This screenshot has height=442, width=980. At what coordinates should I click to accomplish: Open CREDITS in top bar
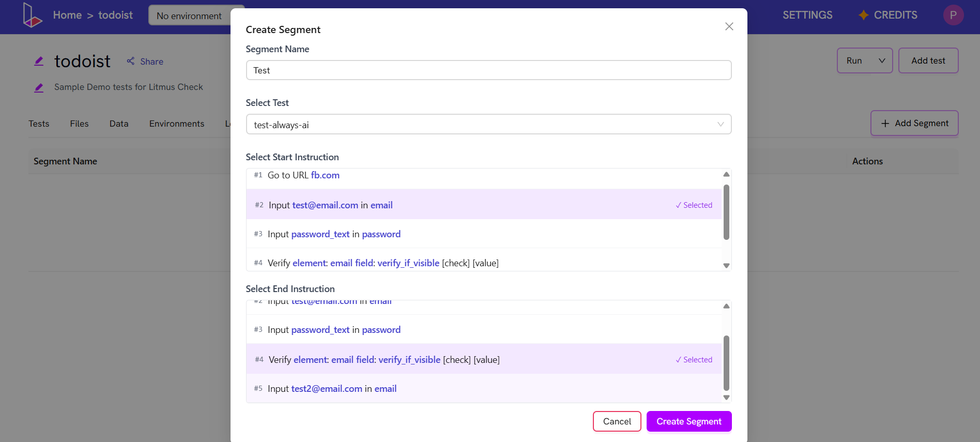click(x=895, y=15)
